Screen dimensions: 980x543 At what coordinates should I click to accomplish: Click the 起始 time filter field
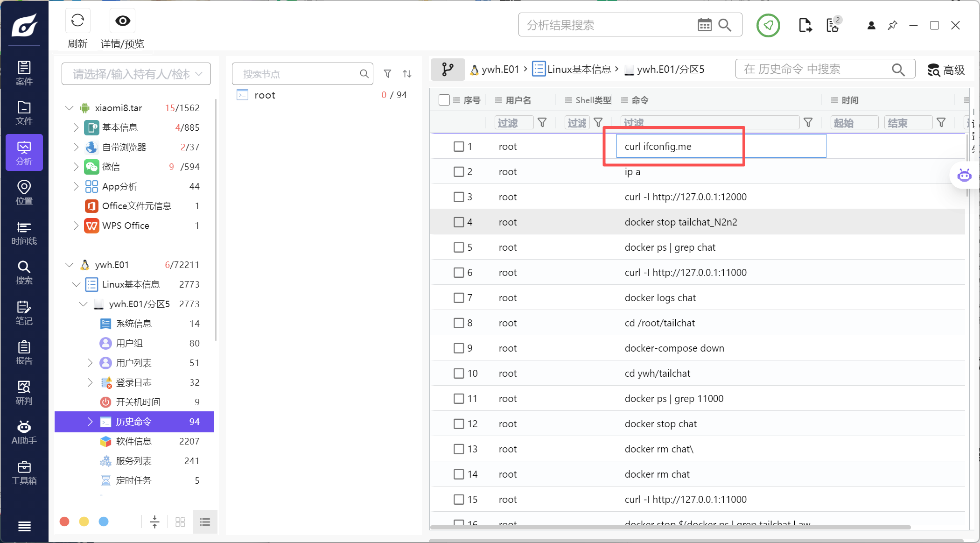click(855, 123)
